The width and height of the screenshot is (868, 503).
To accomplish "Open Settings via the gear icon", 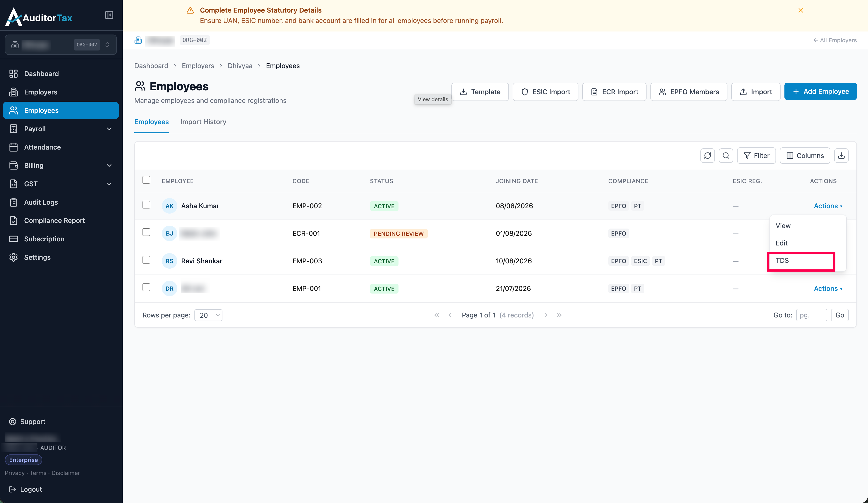I will point(14,257).
